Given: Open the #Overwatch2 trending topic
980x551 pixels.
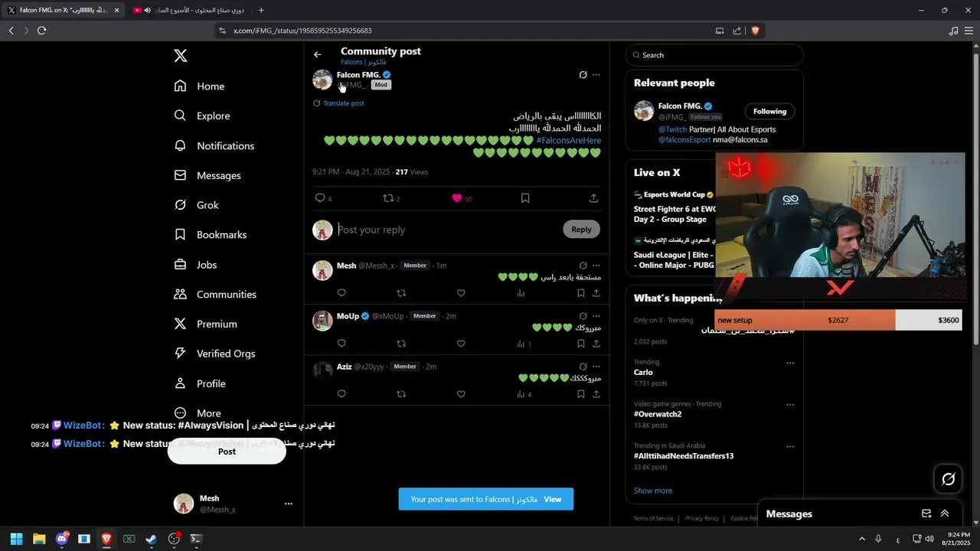Looking at the screenshot, I should (x=658, y=414).
